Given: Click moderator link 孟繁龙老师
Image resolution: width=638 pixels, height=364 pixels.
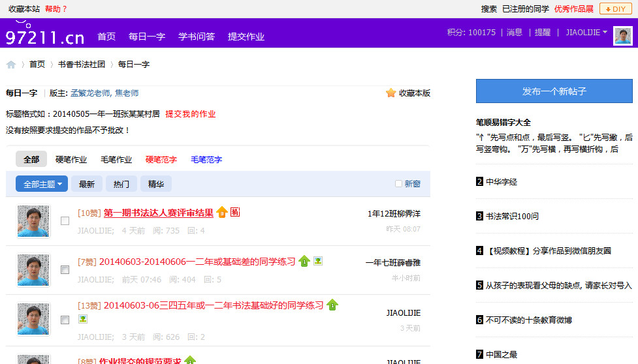Looking at the screenshot, I should coord(90,93).
